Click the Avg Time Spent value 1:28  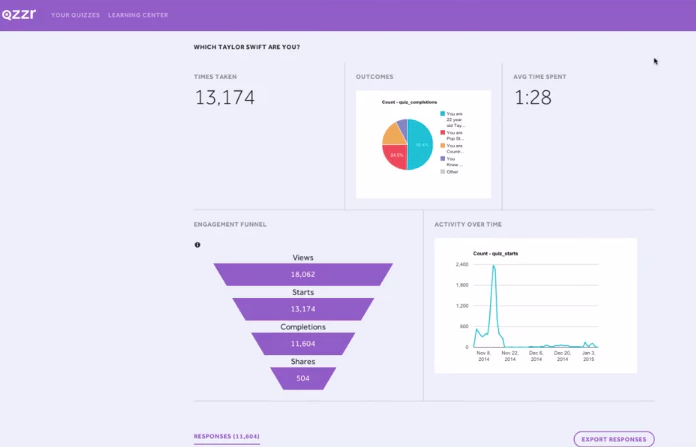tap(533, 98)
